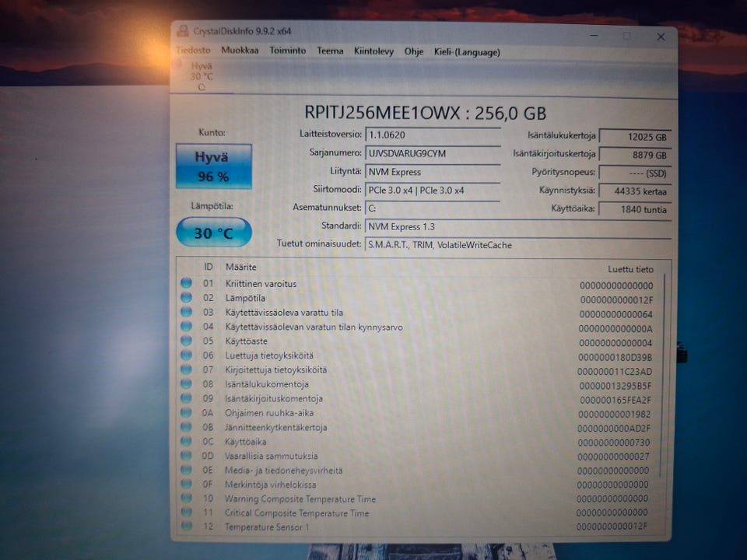
Task: Click the Laitteistoversio field showing 1.1.0620
Action: tap(433, 135)
